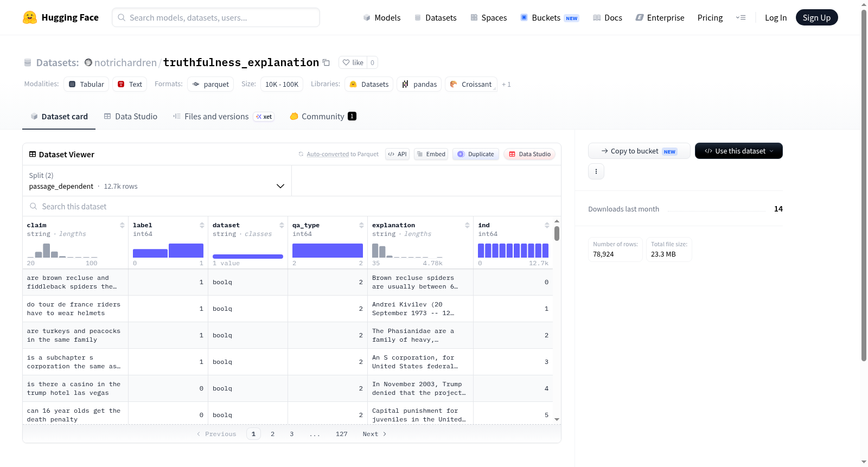
Task: Click the truthfulness_explanation dataset title
Action: 241,62
